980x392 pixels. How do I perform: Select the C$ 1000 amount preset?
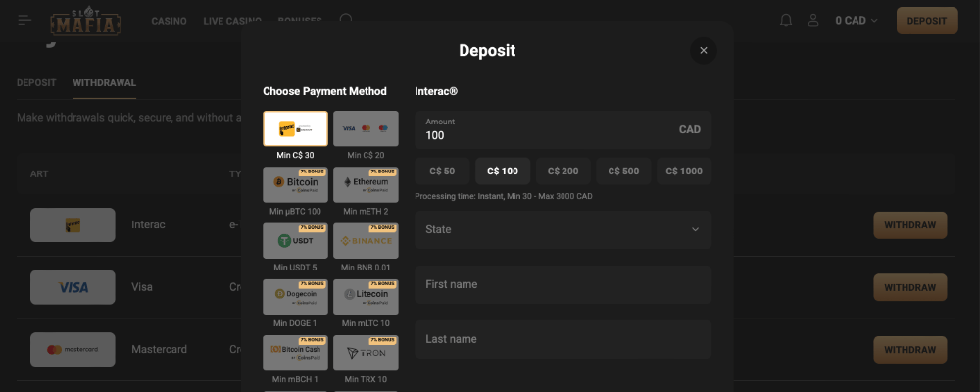click(684, 171)
